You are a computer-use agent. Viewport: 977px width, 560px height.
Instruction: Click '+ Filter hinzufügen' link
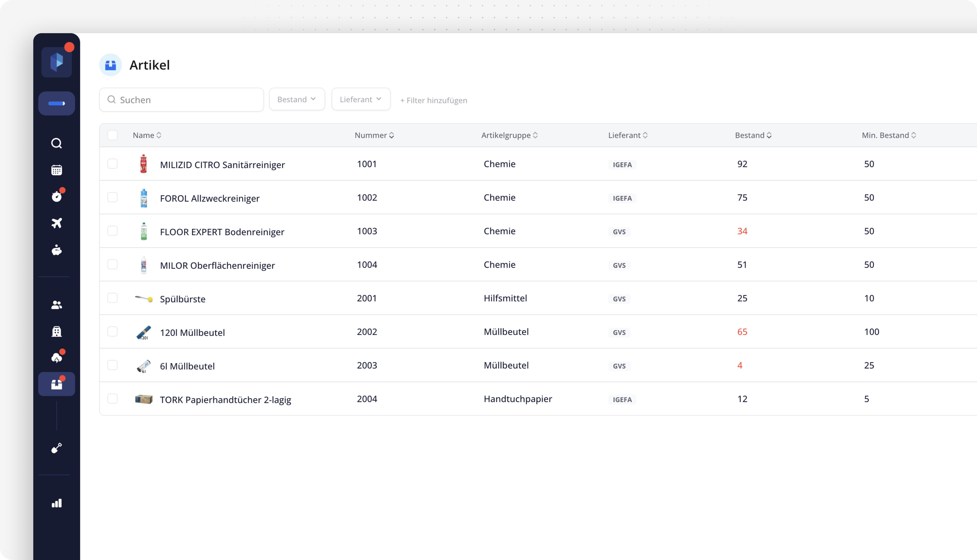[433, 100]
